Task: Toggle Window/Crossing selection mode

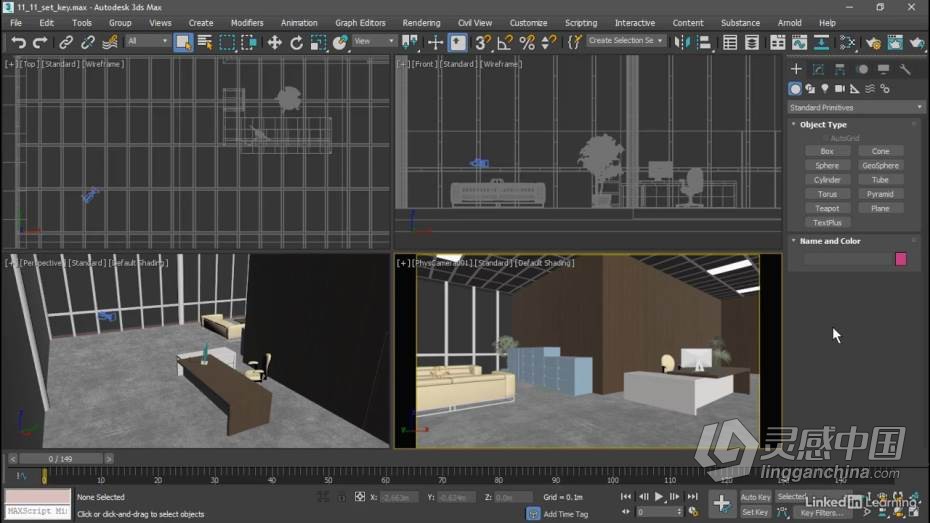Action: [249, 42]
